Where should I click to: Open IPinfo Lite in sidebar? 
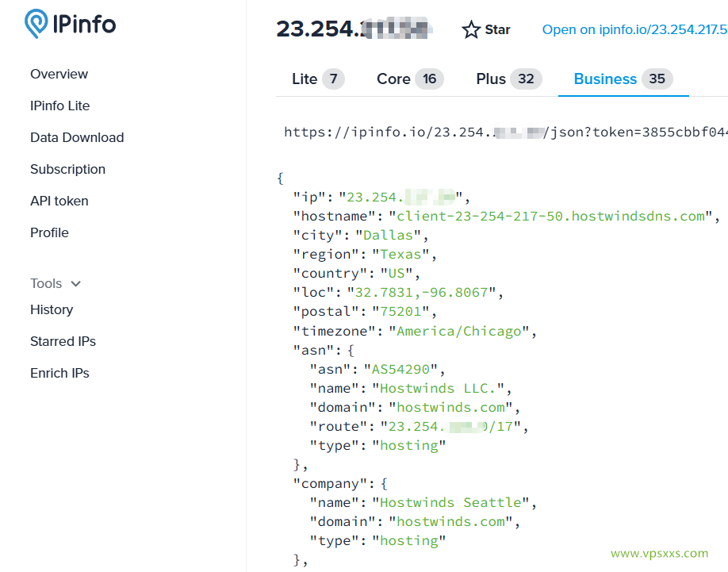[x=60, y=106]
